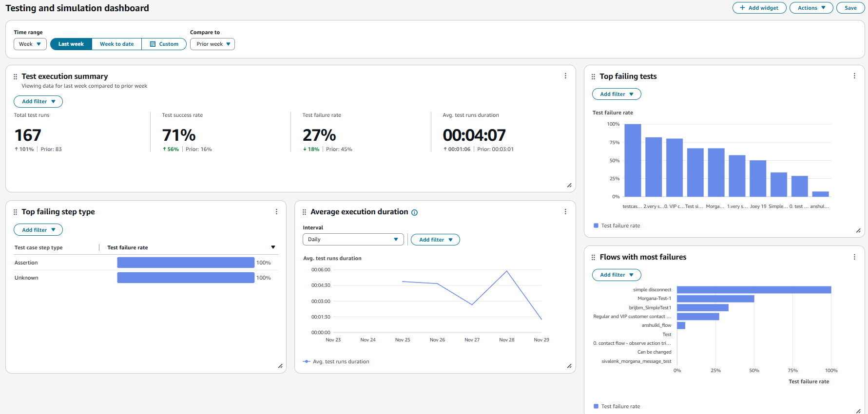Expand the Prior week compare dropdown
The image size is (868, 414).
(x=212, y=44)
